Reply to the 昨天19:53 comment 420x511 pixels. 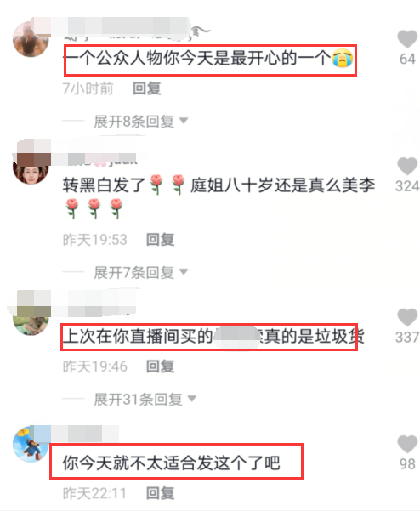click(160, 240)
